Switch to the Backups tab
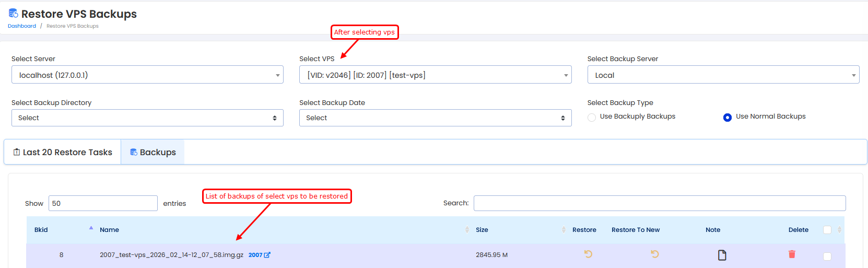Image resolution: width=868 pixels, height=268 pixels. pyautogui.click(x=153, y=152)
